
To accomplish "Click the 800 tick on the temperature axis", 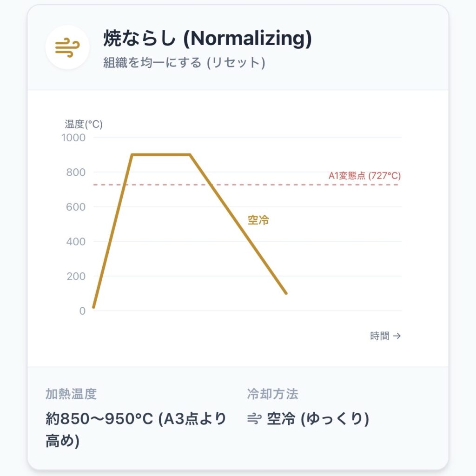I will click(75, 172).
